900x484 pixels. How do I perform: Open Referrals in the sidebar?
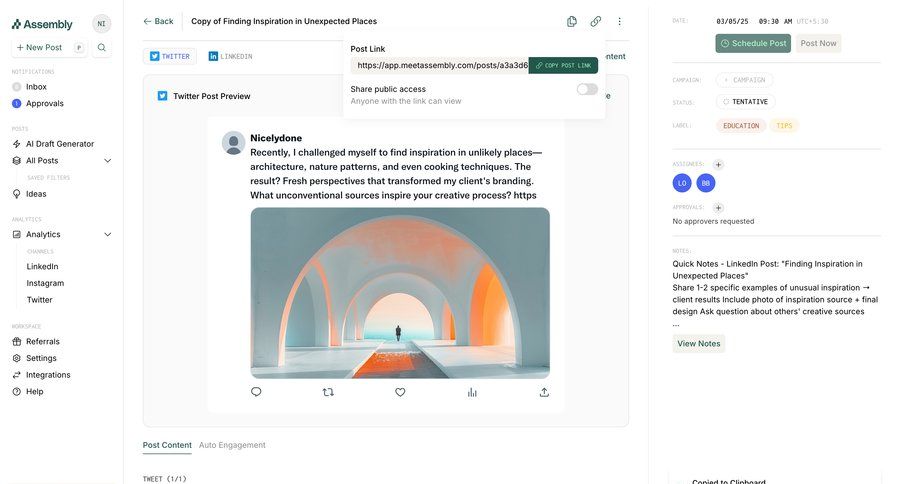tap(42, 342)
